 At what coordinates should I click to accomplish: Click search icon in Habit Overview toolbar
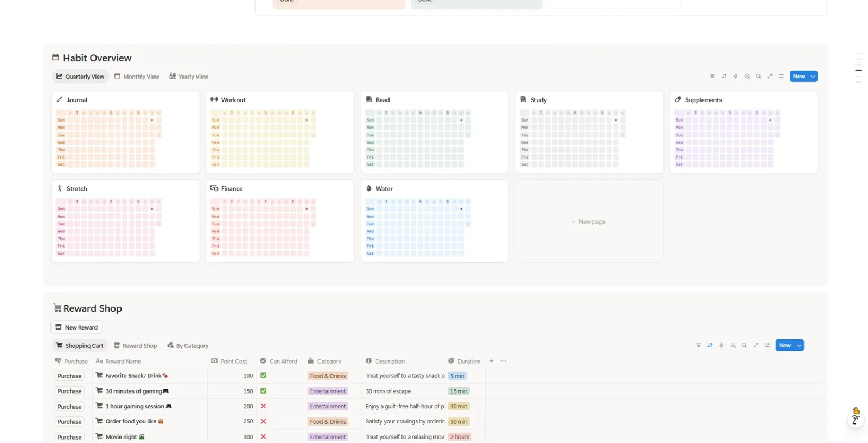click(x=758, y=77)
